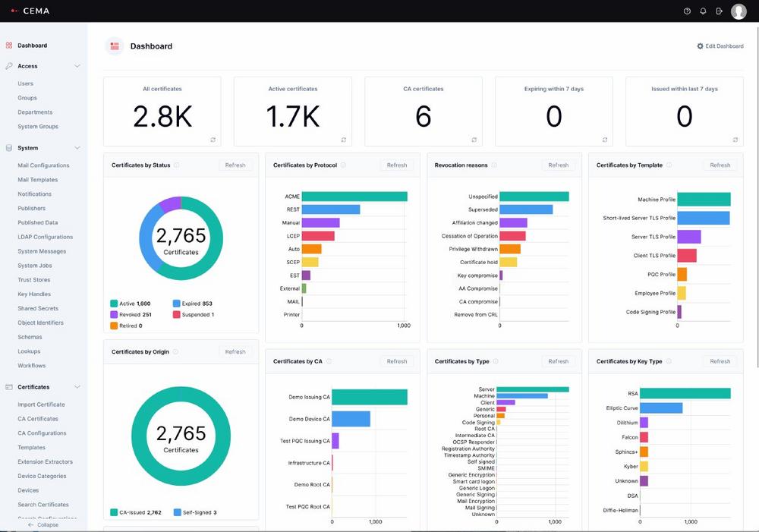The image size is (759, 532).
Task: Click the Revoked legend color swatch
Action: point(114,315)
